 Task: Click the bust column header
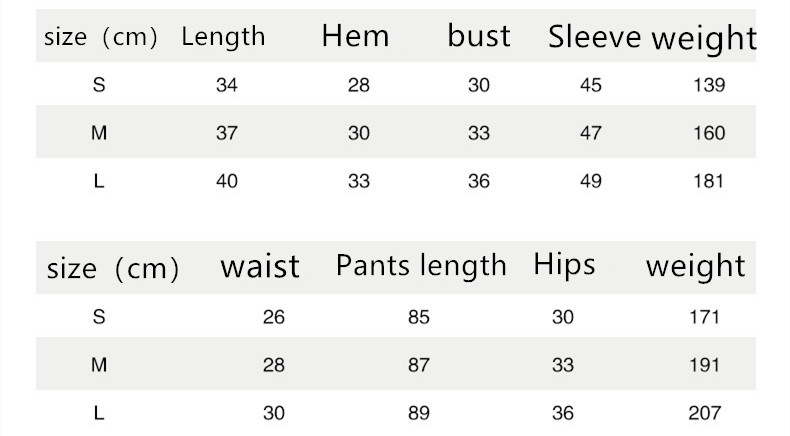click(479, 37)
